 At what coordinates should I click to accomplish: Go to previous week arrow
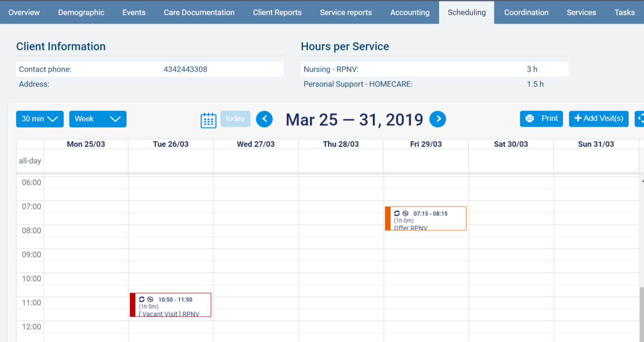click(x=264, y=119)
